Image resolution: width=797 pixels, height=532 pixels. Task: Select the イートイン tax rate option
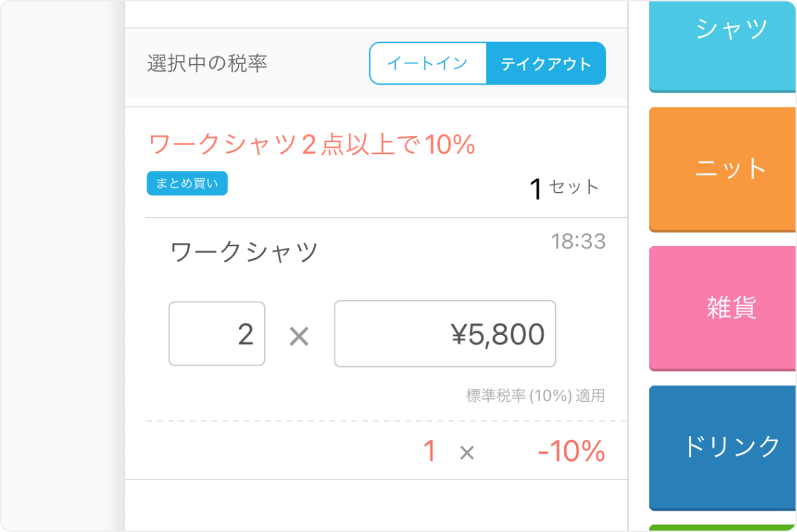click(x=427, y=63)
